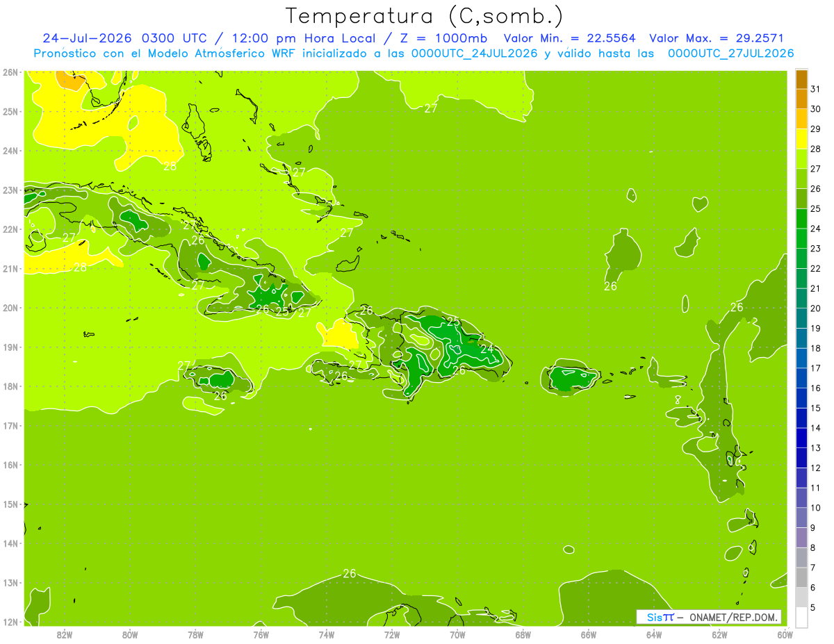Click the '78W' longitude axis label
This screenshot has height=644, width=834.
[x=195, y=634]
